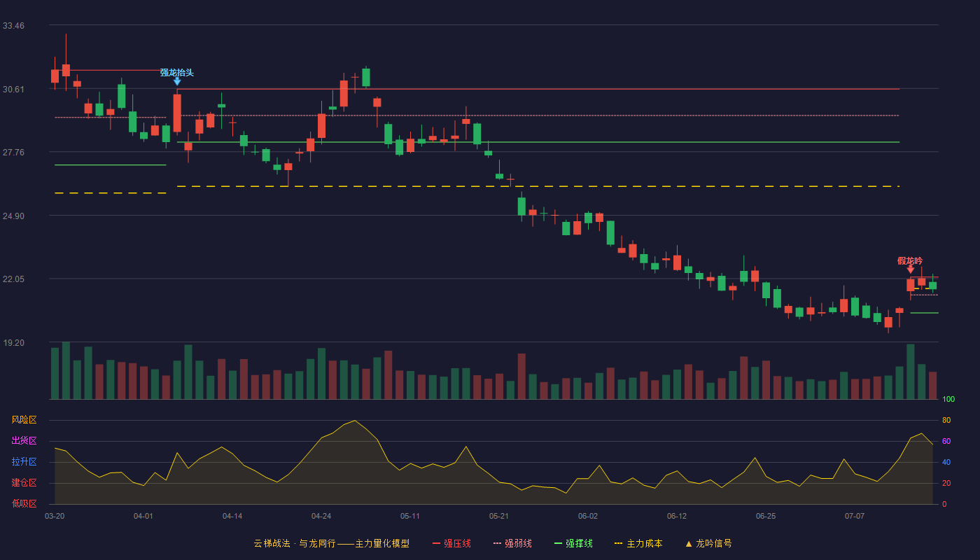Click the 30.61 price axis label
This screenshot has width=980, height=560.
pos(13,89)
